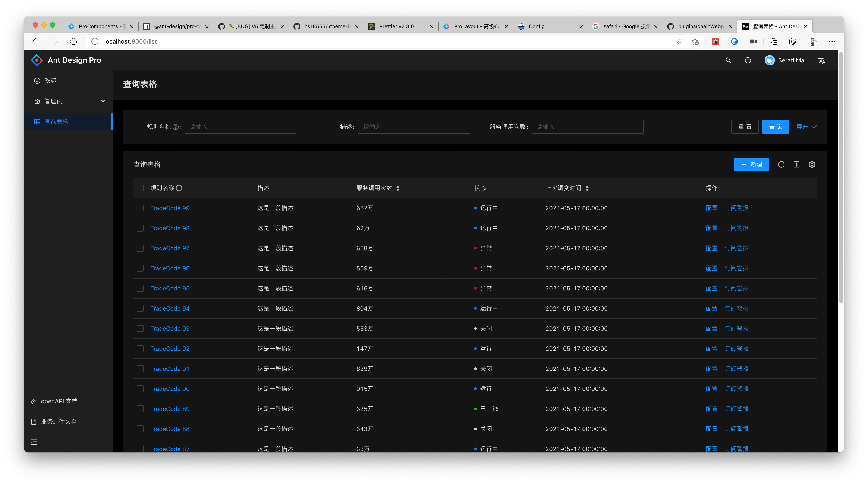This screenshot has height=484, width=868.
Task: Click the table refresh icon
Action: (781, 164)
